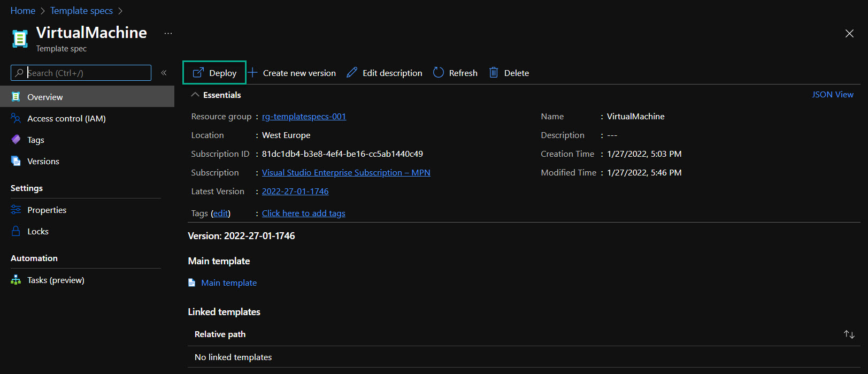Click the Name value VirtualMachine
The width and height of the screenshot is (868, 374).
pos(636,116)
